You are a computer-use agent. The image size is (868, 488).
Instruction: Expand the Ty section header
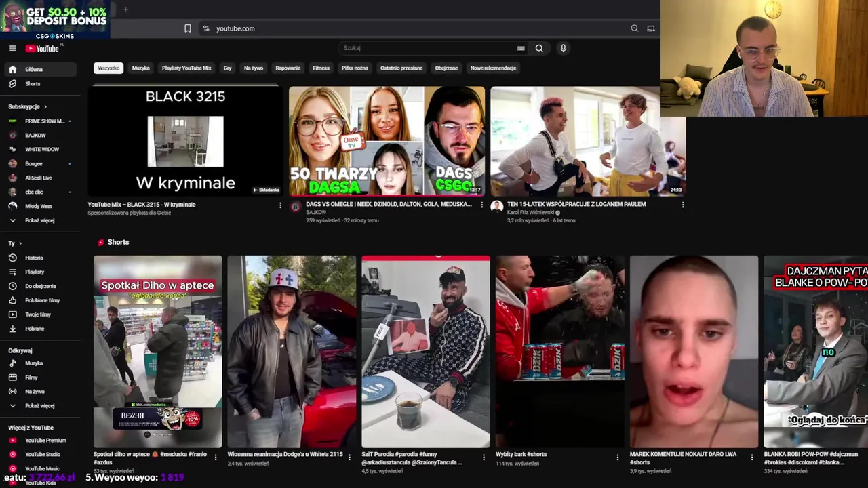click(x=15, y=243)
